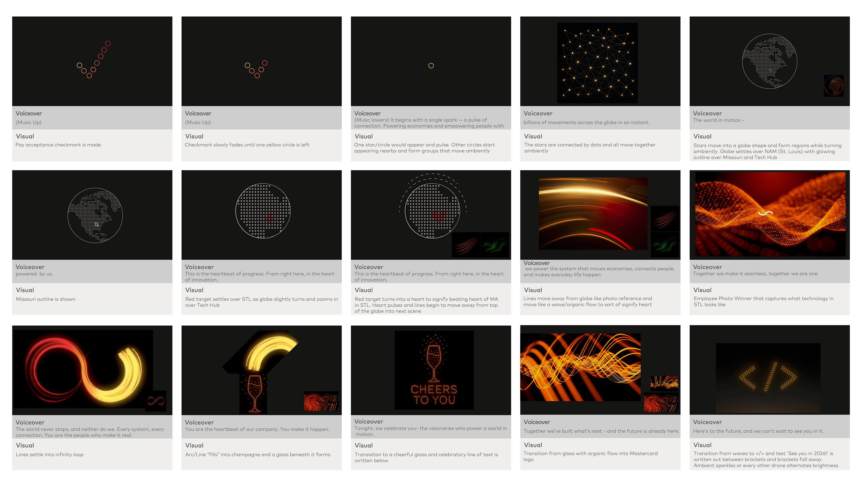Click 'powered by us.' voiceover text

point(34,274)
